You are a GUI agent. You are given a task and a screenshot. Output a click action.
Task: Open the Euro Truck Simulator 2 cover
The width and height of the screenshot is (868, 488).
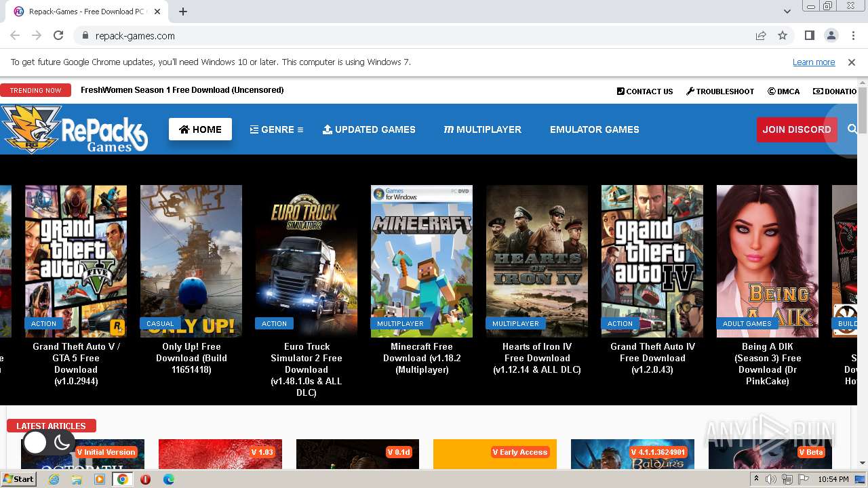tap(307, 261)
